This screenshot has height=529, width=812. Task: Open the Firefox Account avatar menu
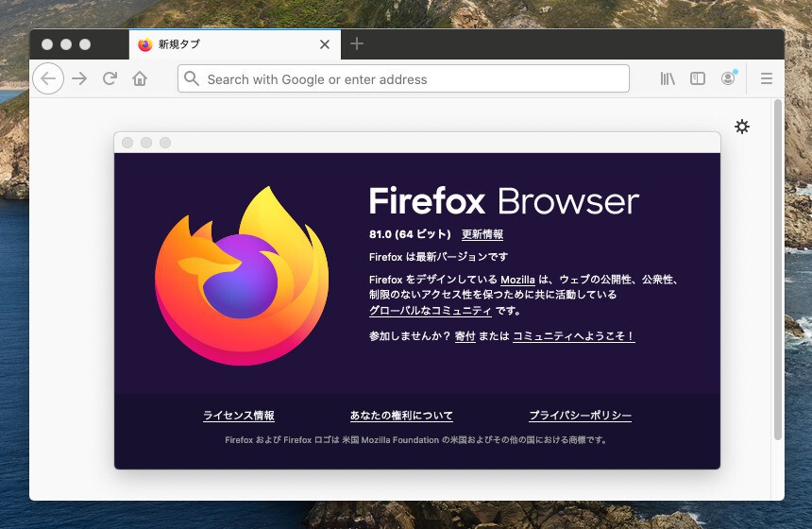click(x=728, y=78)
